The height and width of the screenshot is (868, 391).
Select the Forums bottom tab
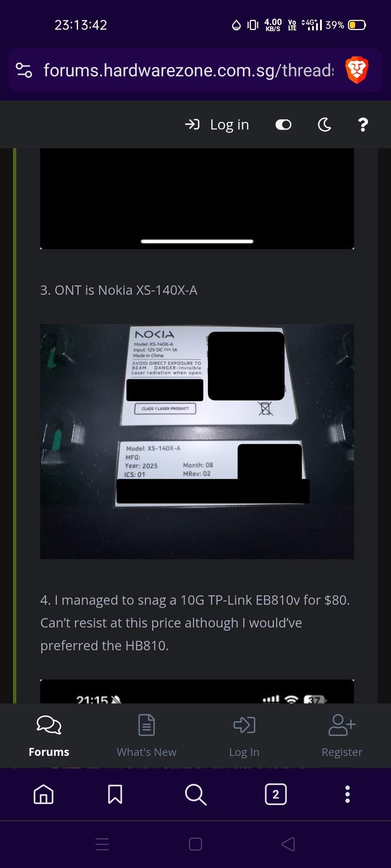click(x=49, y=736)
